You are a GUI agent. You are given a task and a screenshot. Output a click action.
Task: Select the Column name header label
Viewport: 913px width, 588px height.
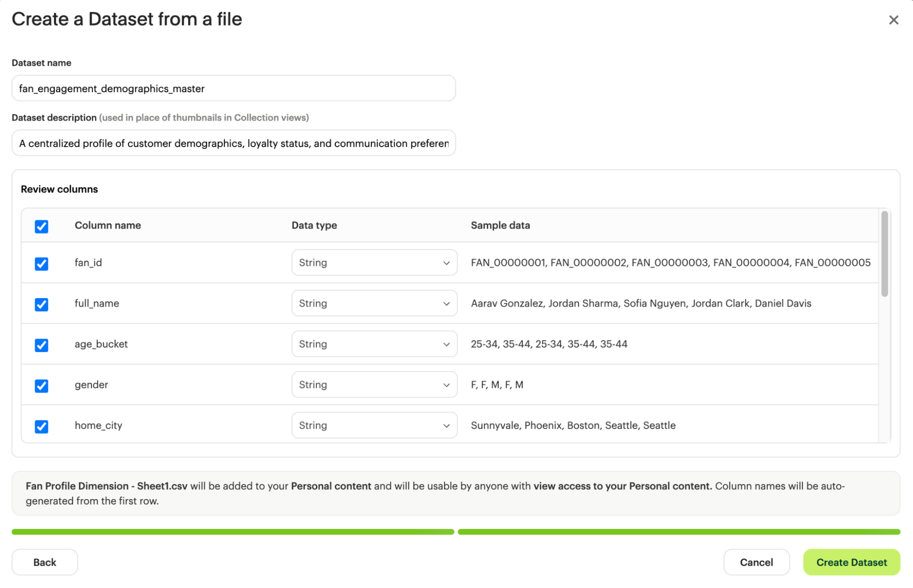point(108,225)
